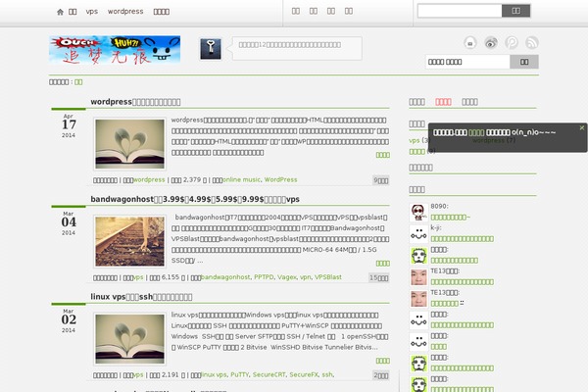Close the dark notification popup
588x392 pixels.
coord(581,128)
